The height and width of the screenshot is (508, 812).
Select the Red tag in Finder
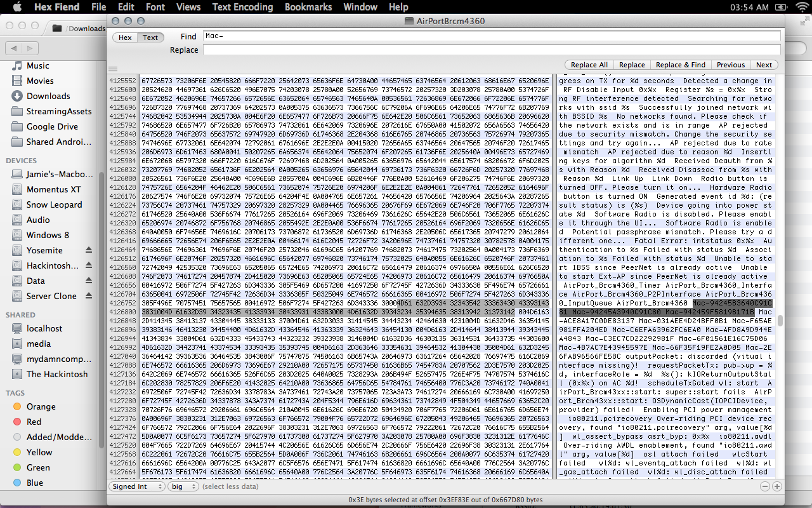[x=34, y=422]
